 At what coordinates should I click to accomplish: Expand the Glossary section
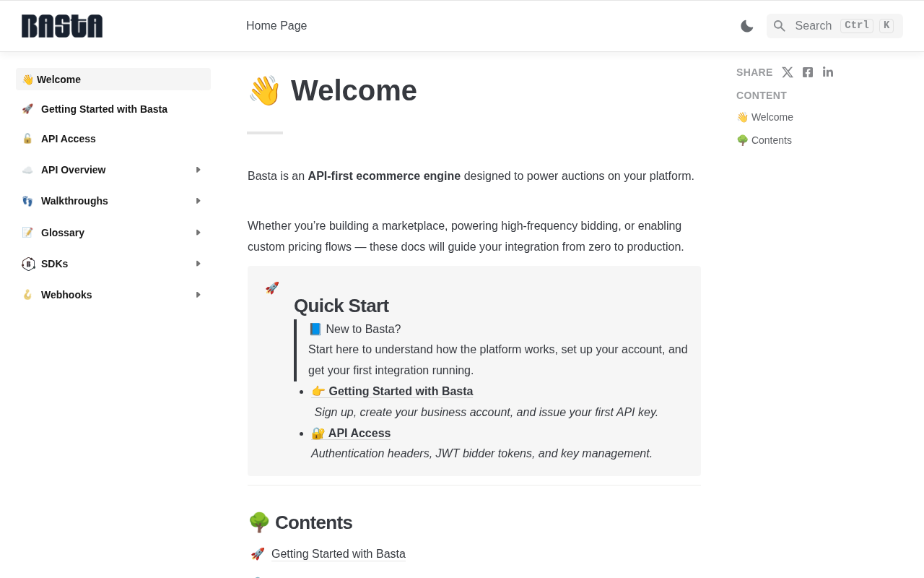[198, 233]
